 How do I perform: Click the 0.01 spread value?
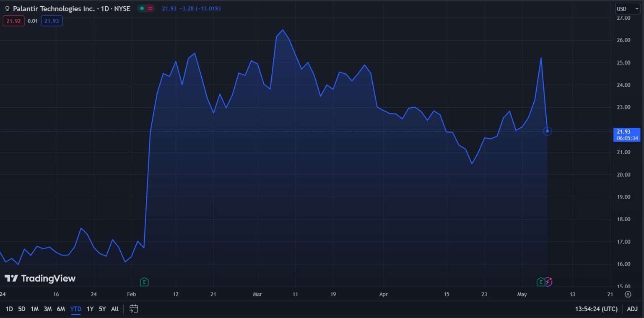[33, 21]
